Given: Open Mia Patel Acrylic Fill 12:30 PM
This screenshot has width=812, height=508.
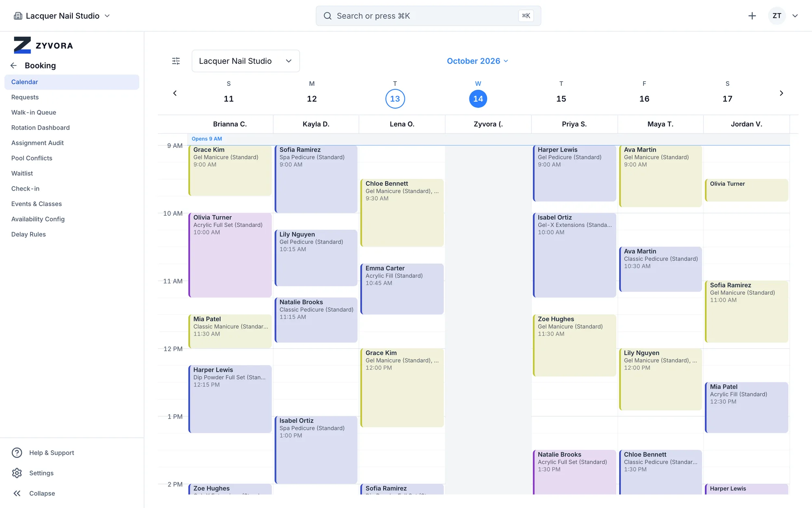Looking at the screenshot, I should click(746, 408).
